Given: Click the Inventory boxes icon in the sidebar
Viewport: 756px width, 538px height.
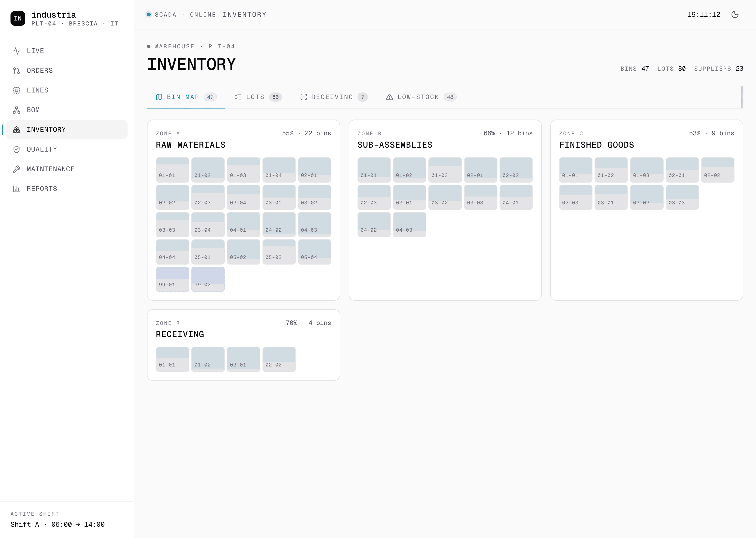Looking at the screenshot, I should (x=17, y=130).
